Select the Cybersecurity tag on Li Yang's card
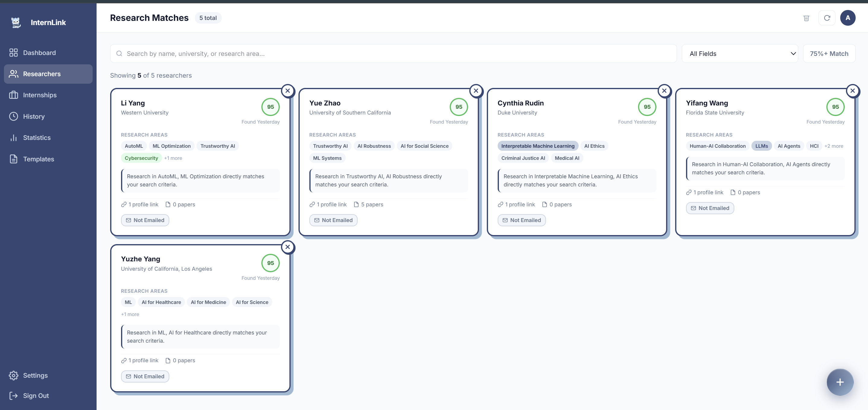This screenshot has height=410, width=868. (x=141, y=158)
